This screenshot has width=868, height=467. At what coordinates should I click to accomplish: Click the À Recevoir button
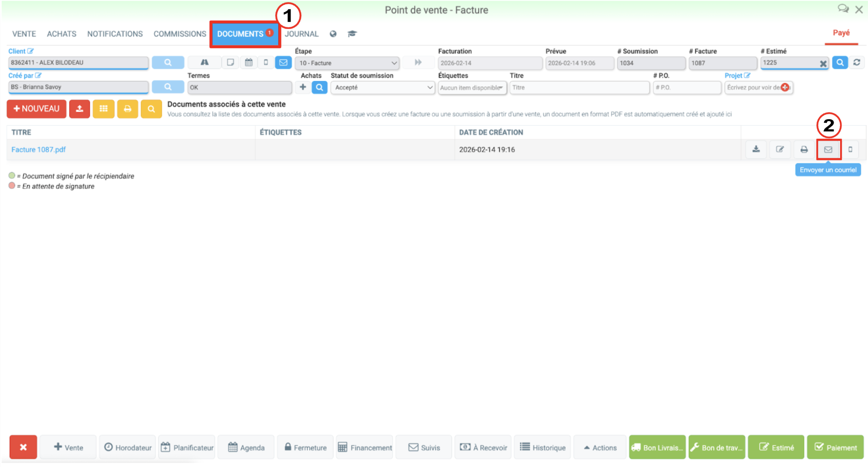point(483,447)
